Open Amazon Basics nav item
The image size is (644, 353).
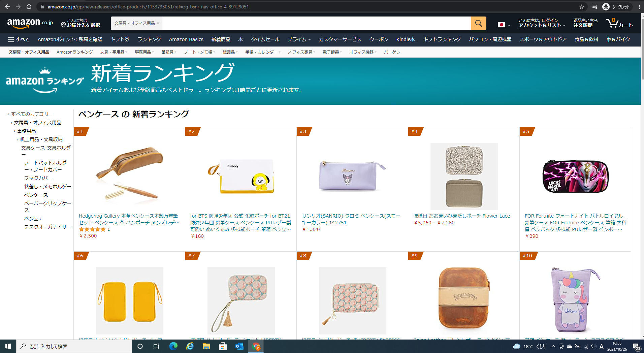(x=186, y=39)
